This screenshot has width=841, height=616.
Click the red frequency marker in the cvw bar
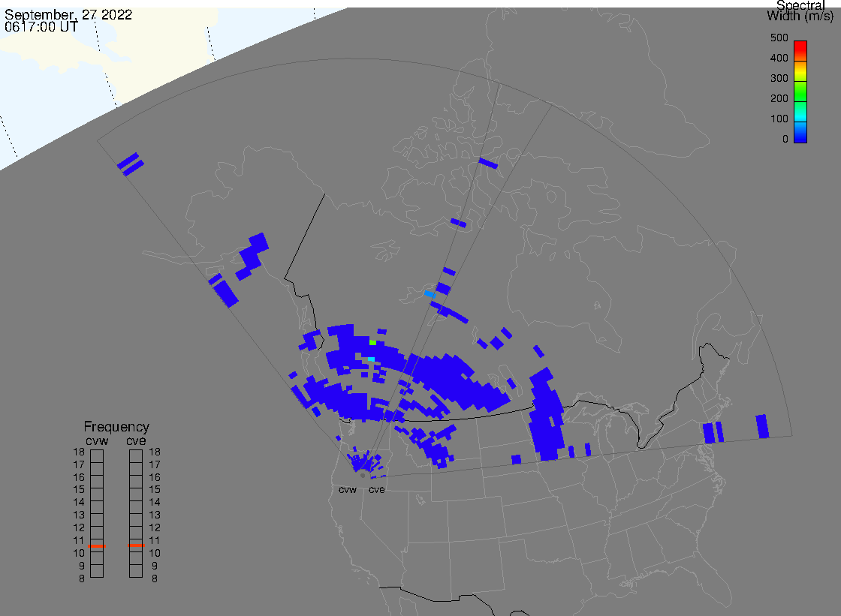(x=97, y=545)
